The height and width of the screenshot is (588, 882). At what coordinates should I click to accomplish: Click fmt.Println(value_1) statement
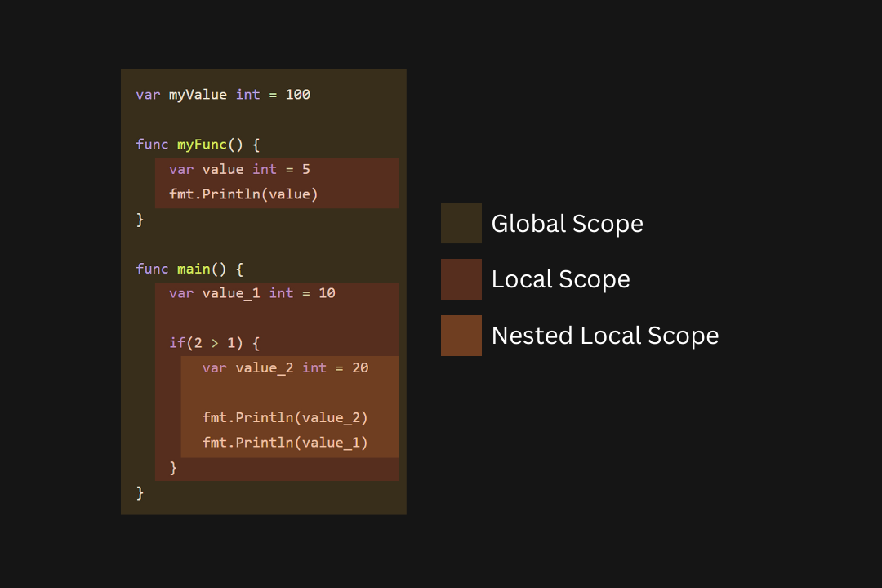(x=285, y=443)
